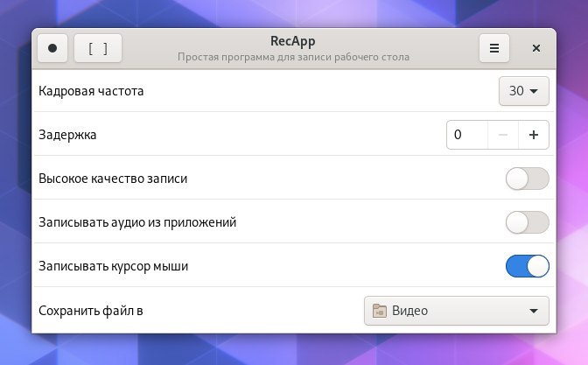Screen dimensions: 588x365
Task: Click the RecApp window title
Action: coord(293,41)
